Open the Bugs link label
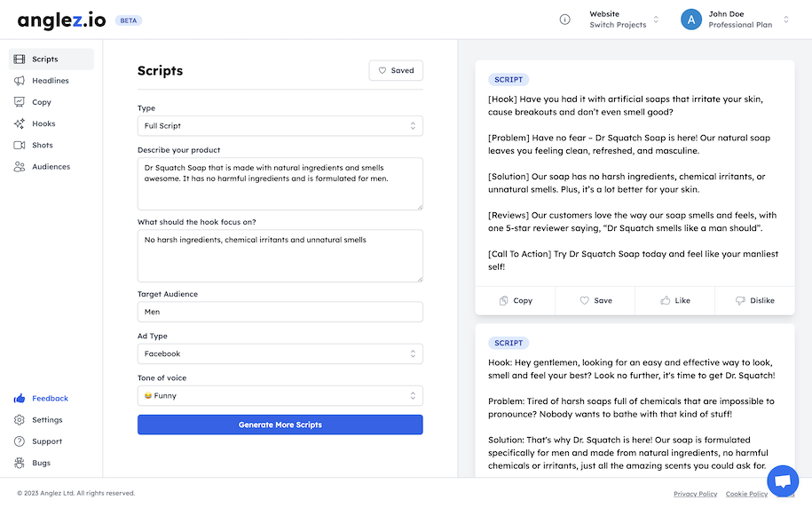 point(42,463)
